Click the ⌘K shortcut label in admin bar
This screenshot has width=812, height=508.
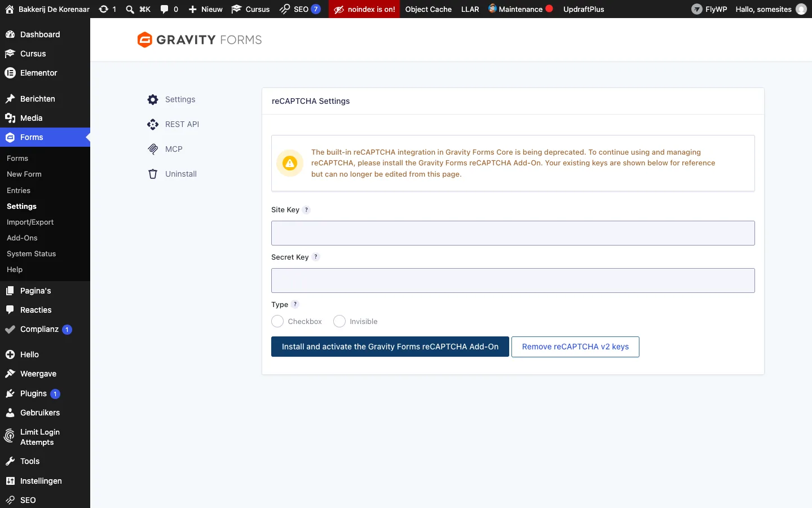(145, 9)
